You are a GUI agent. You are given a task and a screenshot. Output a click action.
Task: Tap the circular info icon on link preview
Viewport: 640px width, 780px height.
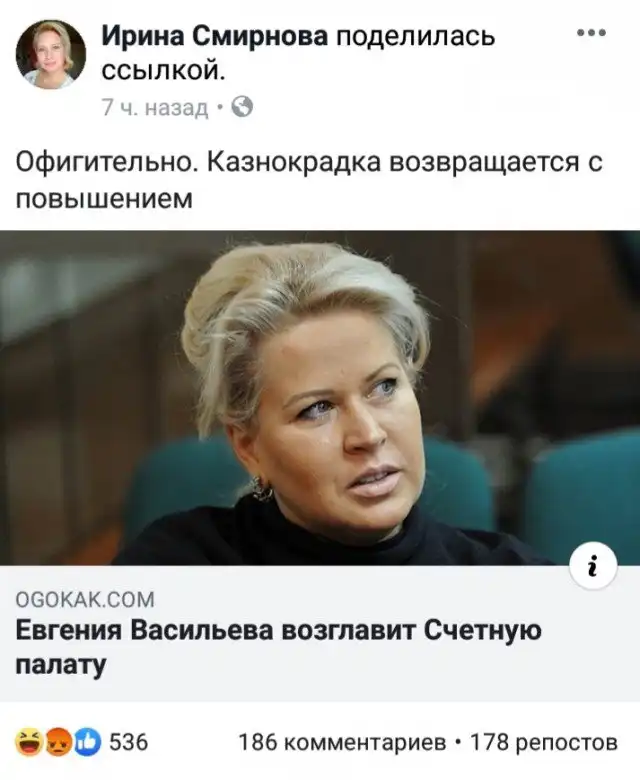pyautogui.click(x=594, y=566)
